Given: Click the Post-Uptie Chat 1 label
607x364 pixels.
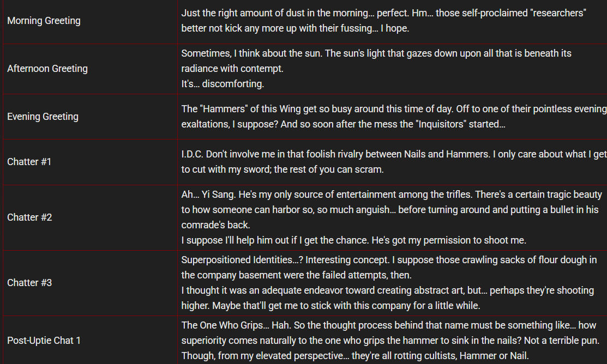Looking at the screenshot, I should (x=44, y=341).
